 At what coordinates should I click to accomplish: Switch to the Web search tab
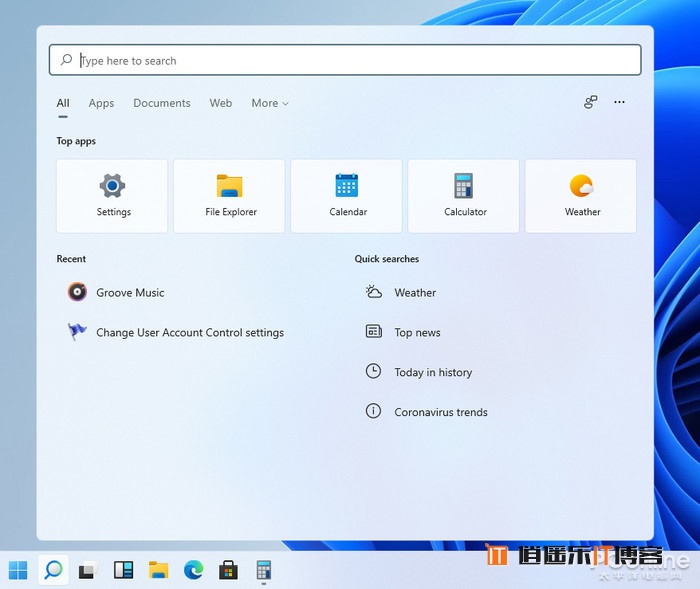click(x=221, y=103)
